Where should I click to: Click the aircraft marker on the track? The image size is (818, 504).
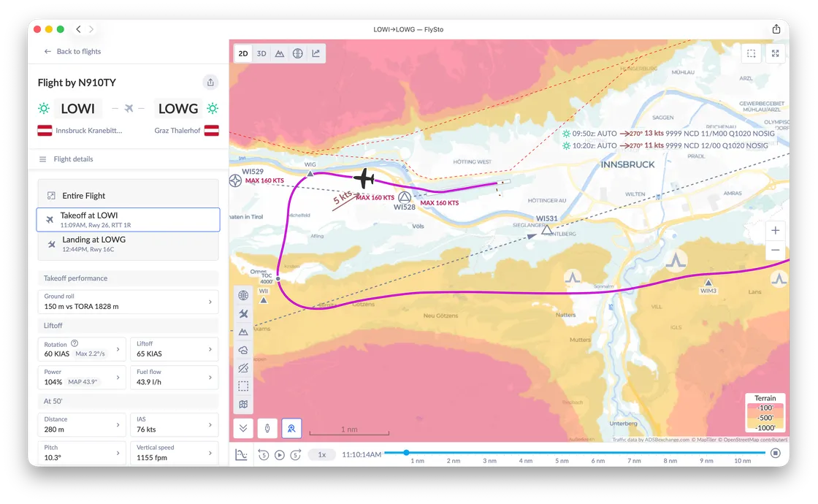point(364,178)
